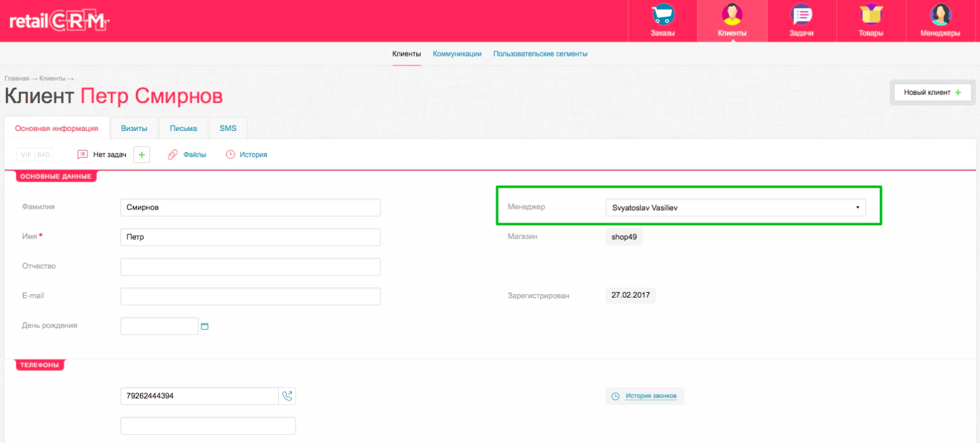Click the retailCRM logo

click(x=59, y=21)
